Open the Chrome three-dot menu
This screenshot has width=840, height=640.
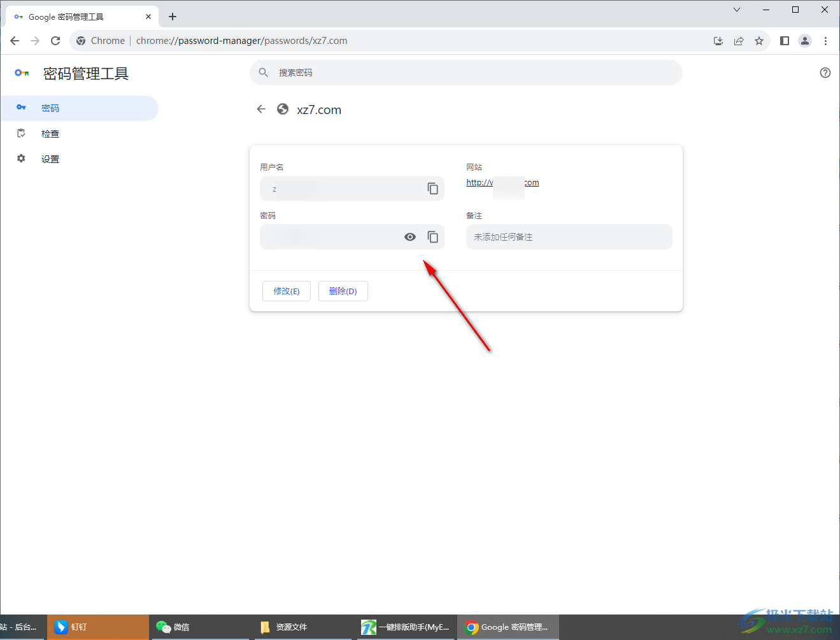(x=825, y=41)
